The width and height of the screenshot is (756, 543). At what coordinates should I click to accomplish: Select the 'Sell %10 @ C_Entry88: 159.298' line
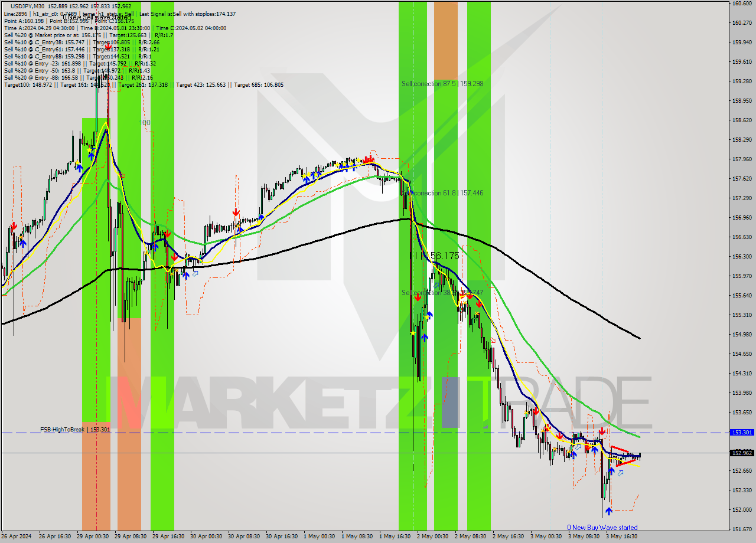click(79, 56)
